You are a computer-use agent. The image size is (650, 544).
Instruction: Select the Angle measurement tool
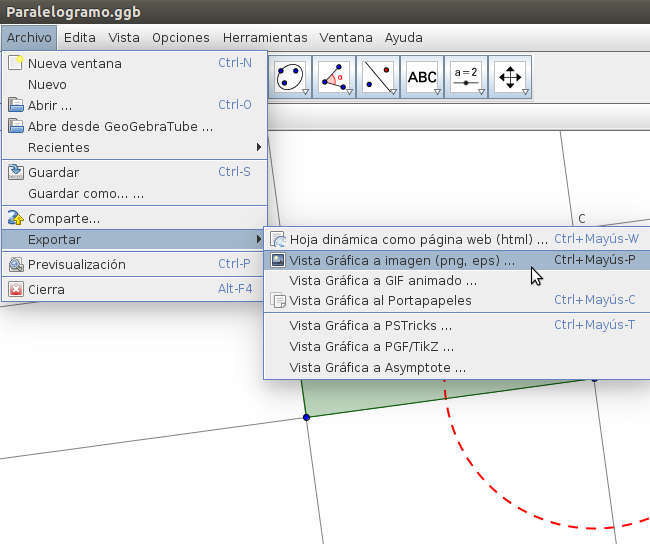tap(334, 77)
